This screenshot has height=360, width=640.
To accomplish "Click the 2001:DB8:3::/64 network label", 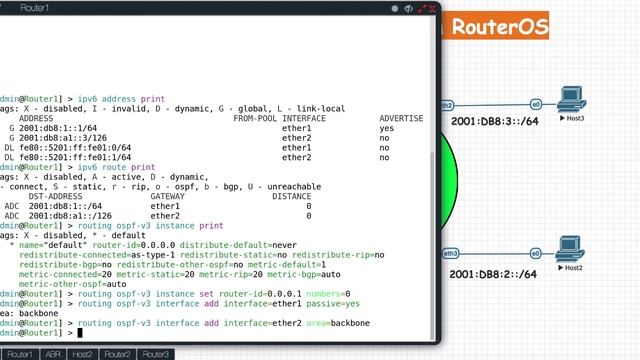I will point(495,121).
